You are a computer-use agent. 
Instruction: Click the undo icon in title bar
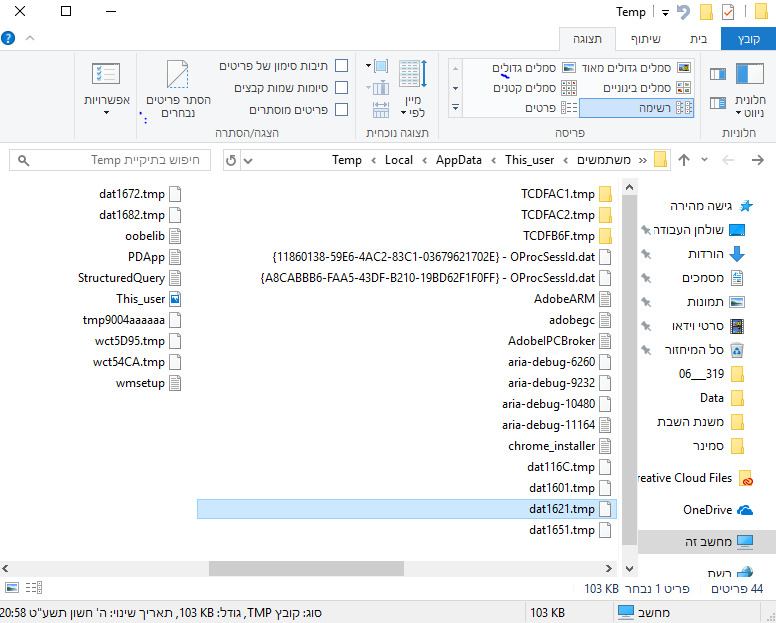(683, 12)
